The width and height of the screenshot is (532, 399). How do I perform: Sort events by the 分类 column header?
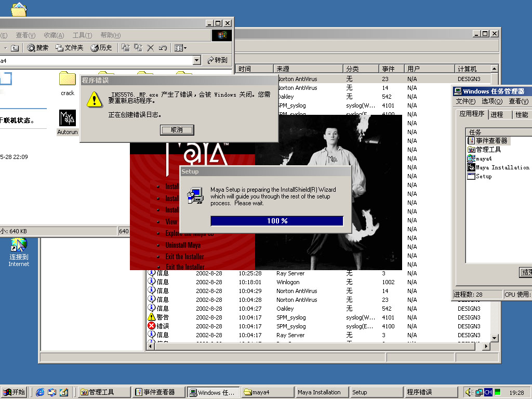tap(361, 69)
